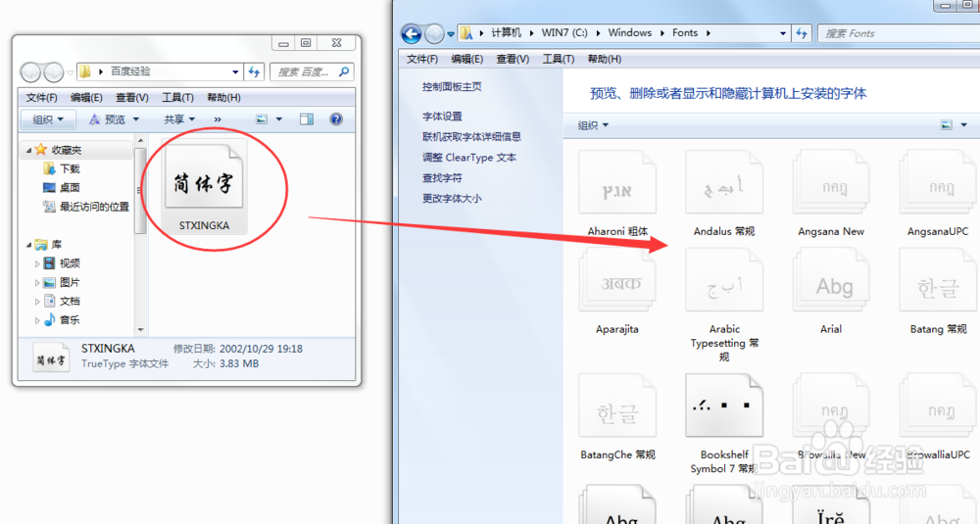Open 编辑(E) menu in Fonts window
Viewport: 980px width, 524px height.
click(x=466, y=59)
